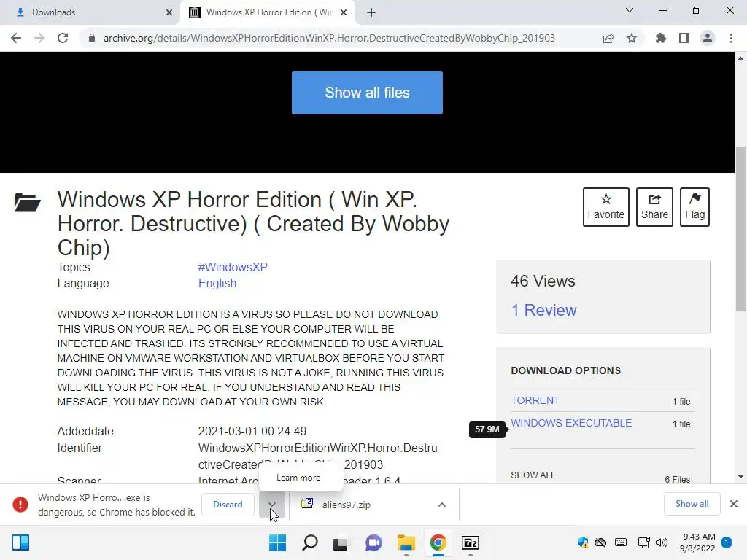
Task: Open a new tab
Action: coord(371,12)
